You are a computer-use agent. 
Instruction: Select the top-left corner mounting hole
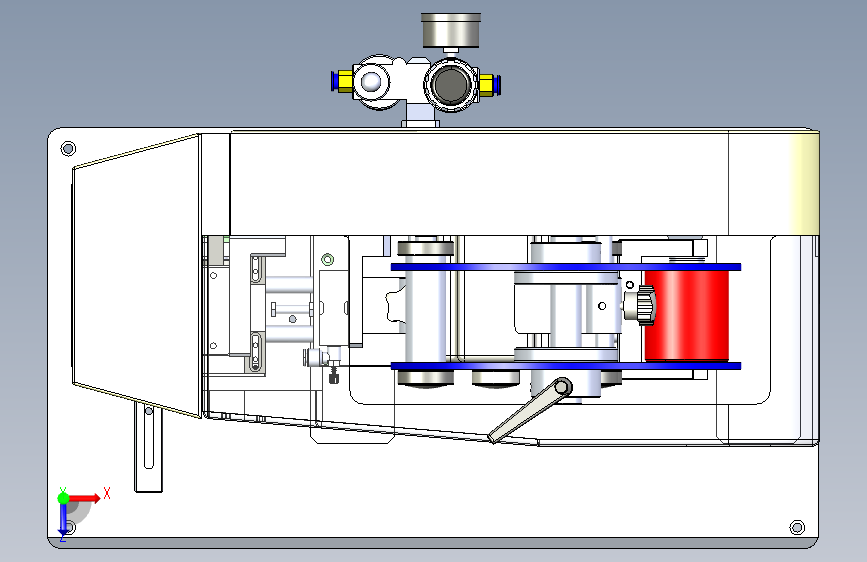click(x=68, y=148)
